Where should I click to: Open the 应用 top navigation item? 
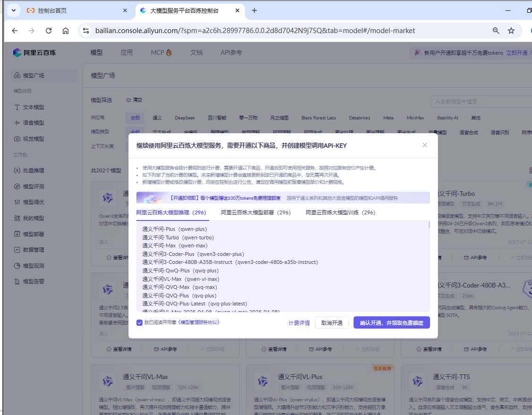tap(127, 52)
